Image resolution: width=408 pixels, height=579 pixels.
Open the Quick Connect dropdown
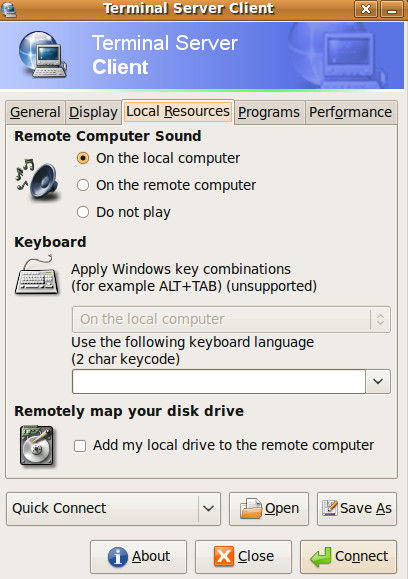[113, 509]
